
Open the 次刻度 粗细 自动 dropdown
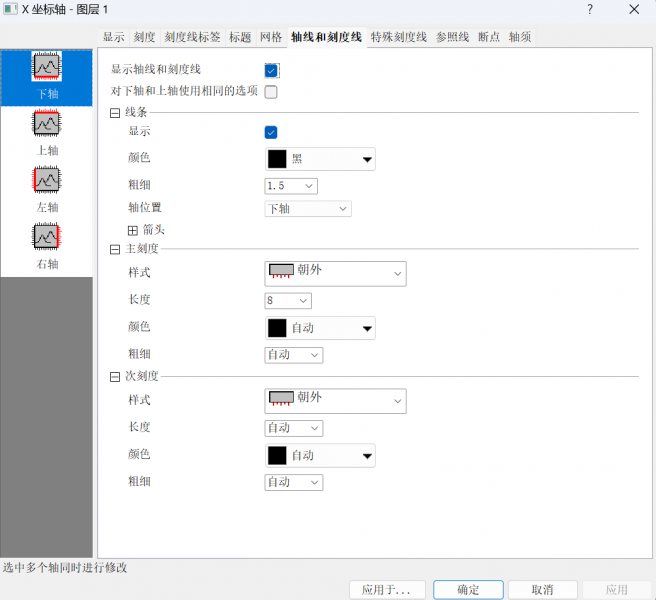coord(294,482)
